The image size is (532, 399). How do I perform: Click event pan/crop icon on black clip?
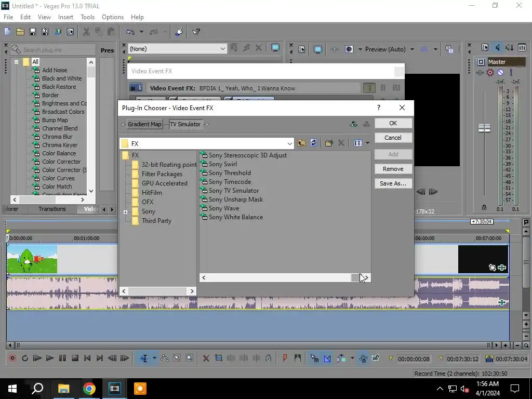point(493,268)
